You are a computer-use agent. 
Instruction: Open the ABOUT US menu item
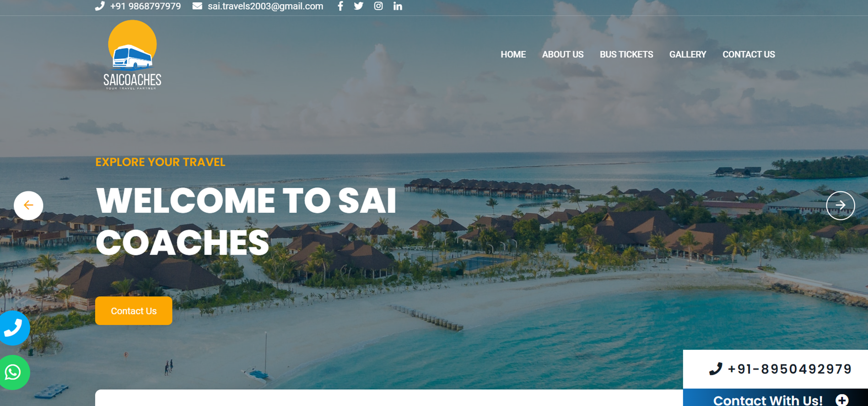[563, 54]
